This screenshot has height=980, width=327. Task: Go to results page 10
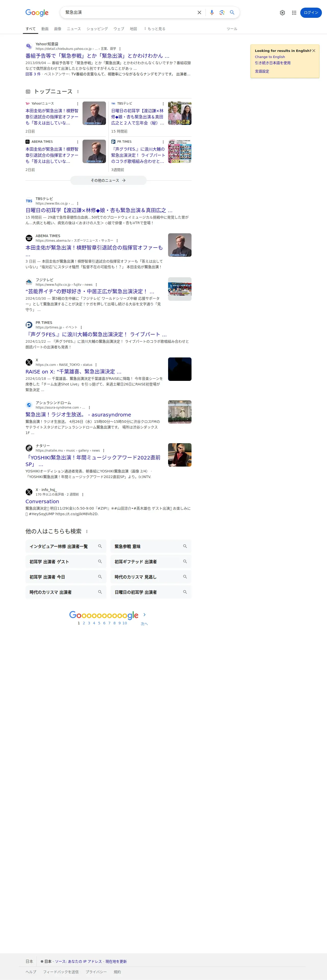(x=125, y=623)
